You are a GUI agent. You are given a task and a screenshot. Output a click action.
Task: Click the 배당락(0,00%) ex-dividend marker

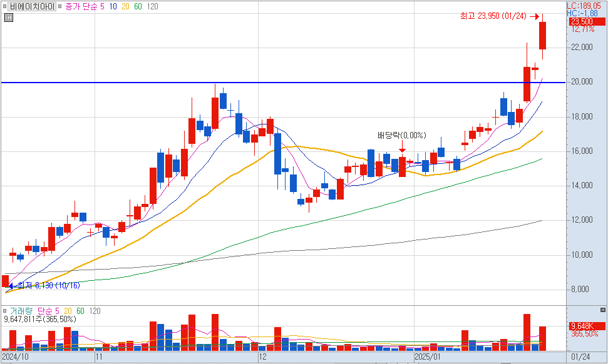(x=402, y=135)
